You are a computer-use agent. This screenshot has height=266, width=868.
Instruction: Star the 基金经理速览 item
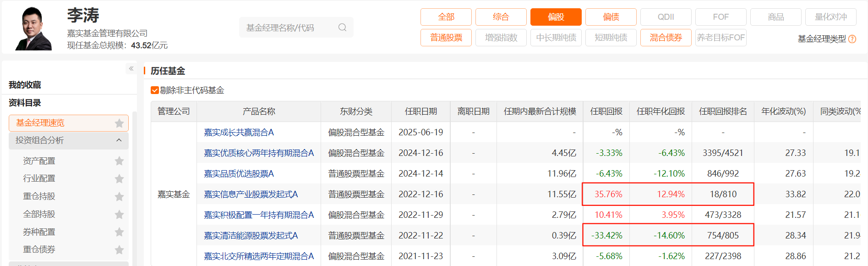click(x=119, y=123)
